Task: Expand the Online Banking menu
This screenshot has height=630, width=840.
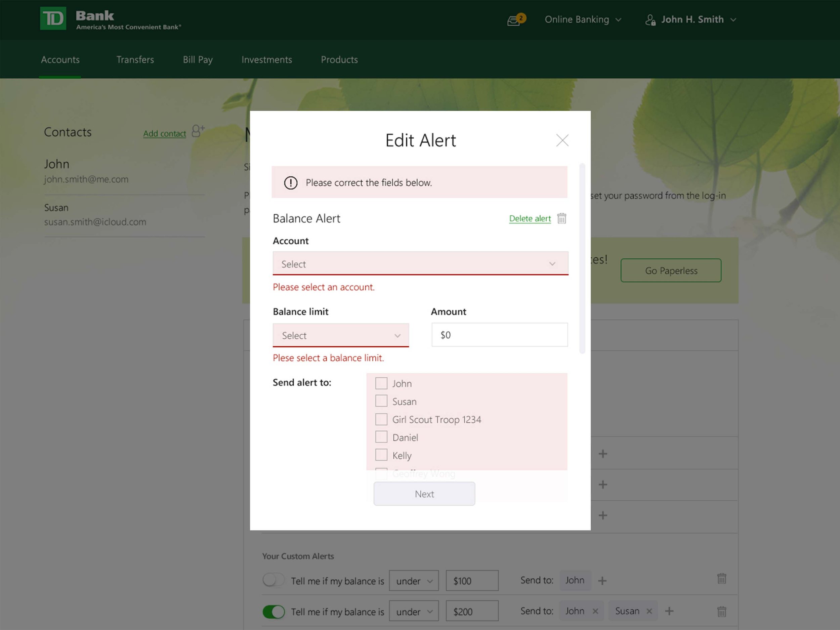Action: point(583,20)
